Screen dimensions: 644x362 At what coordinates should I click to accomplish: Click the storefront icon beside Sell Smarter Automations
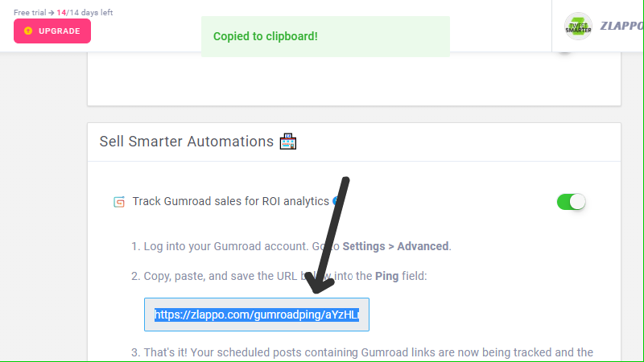click(x=288, y=142)
